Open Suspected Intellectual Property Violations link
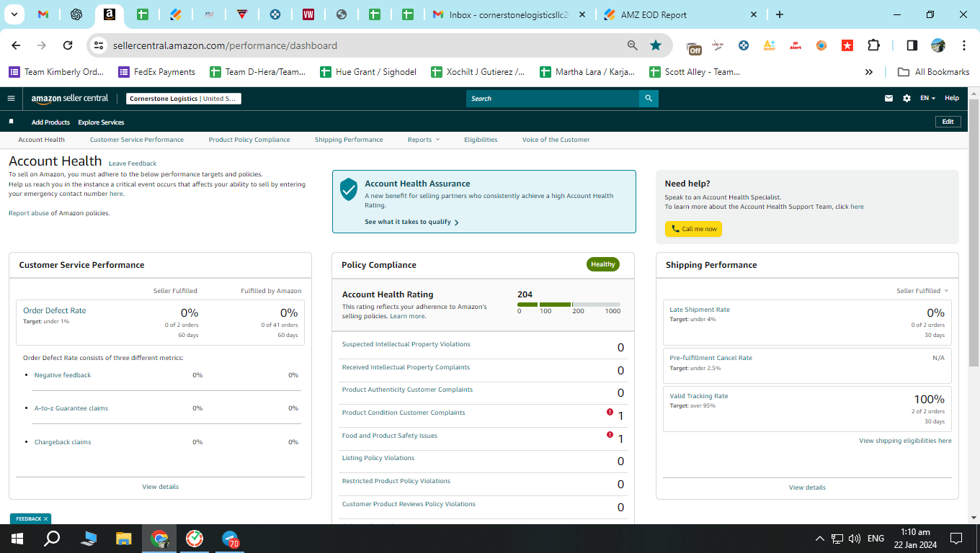 click(406, 344)
